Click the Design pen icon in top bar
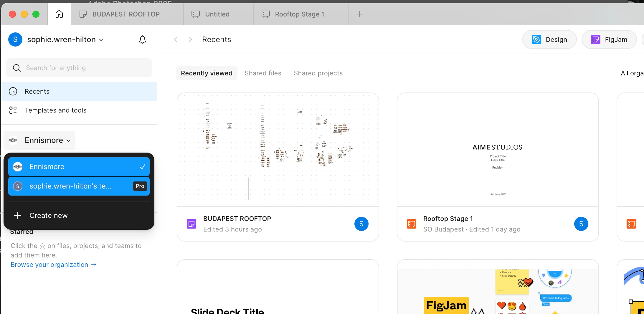The width and height of the screenshot is (644, 314). pos(536,39)
